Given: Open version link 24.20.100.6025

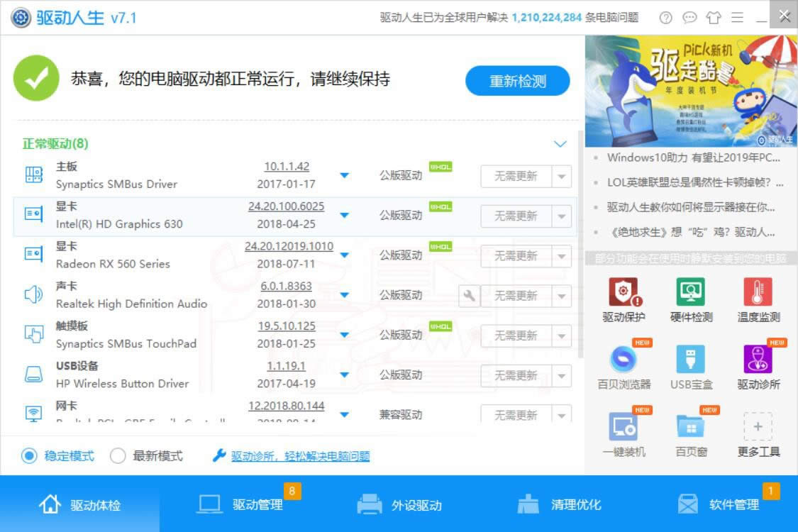Looking at the screenshot, I should (287, 206).
